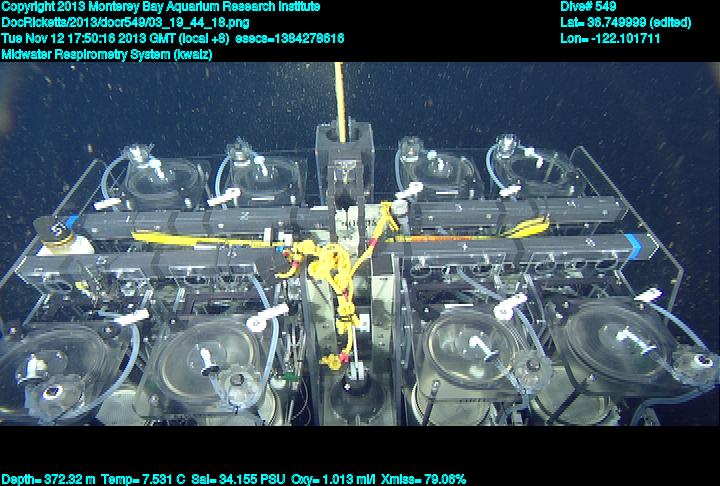
Task: Click the Depth= 372.32 m readout
Action: pos(48,480)
